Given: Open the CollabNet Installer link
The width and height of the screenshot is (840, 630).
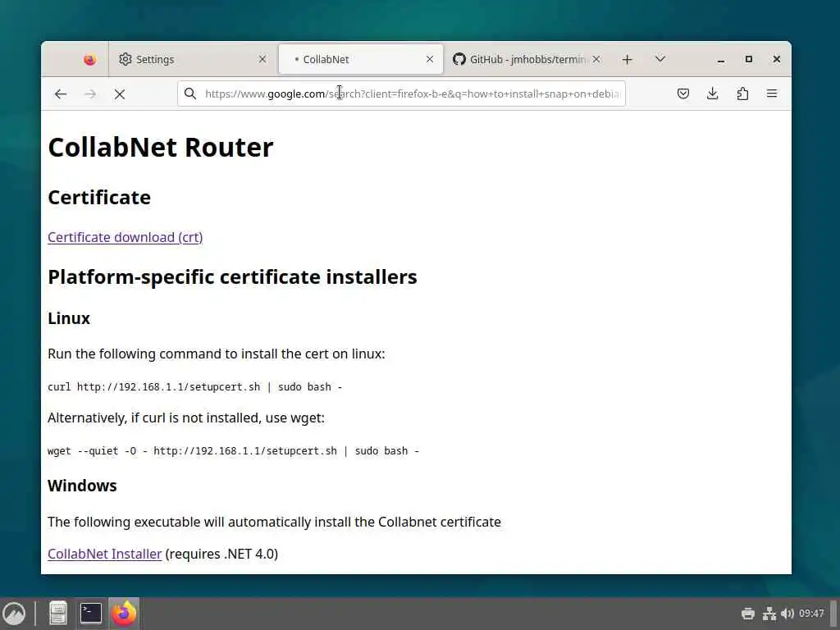Looking at the screenshot, I should tap(104, 554).
